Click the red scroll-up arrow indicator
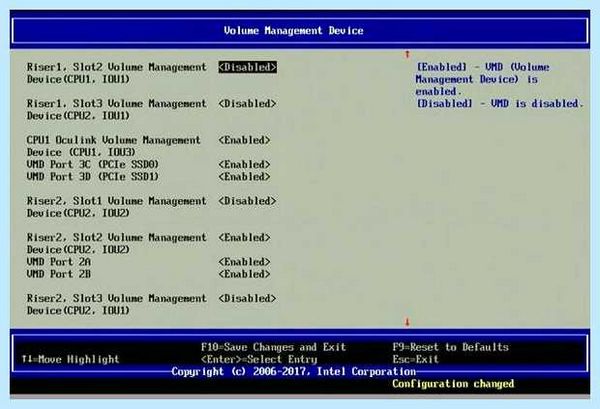The width and height of the screenshot is (600, 409). (x=407, y=54)
